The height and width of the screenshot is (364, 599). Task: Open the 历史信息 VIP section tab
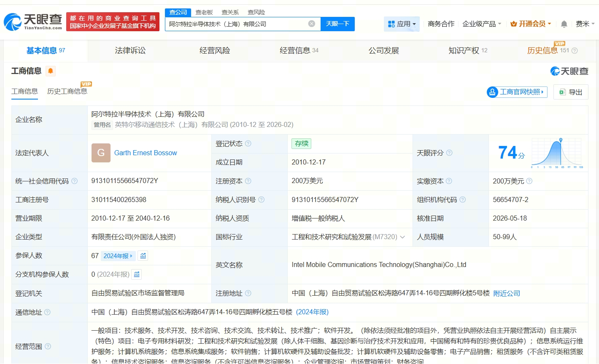coord(548,51)
